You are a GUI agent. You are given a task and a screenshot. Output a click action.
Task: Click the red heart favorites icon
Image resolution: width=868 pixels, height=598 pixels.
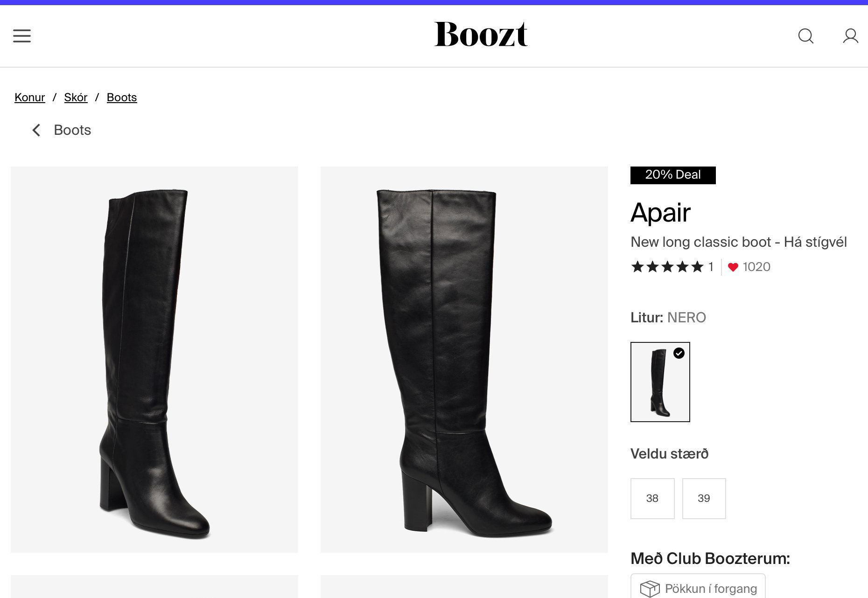[x=733, y=267]
